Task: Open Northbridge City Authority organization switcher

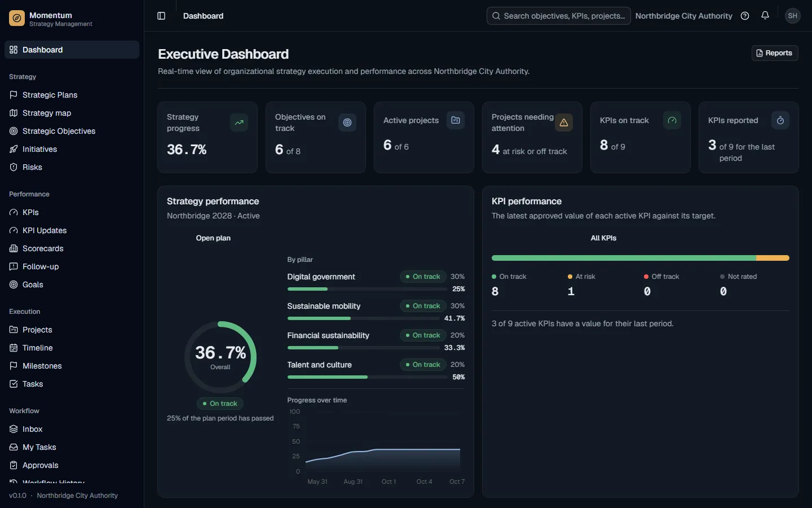Action: point(684,16)
